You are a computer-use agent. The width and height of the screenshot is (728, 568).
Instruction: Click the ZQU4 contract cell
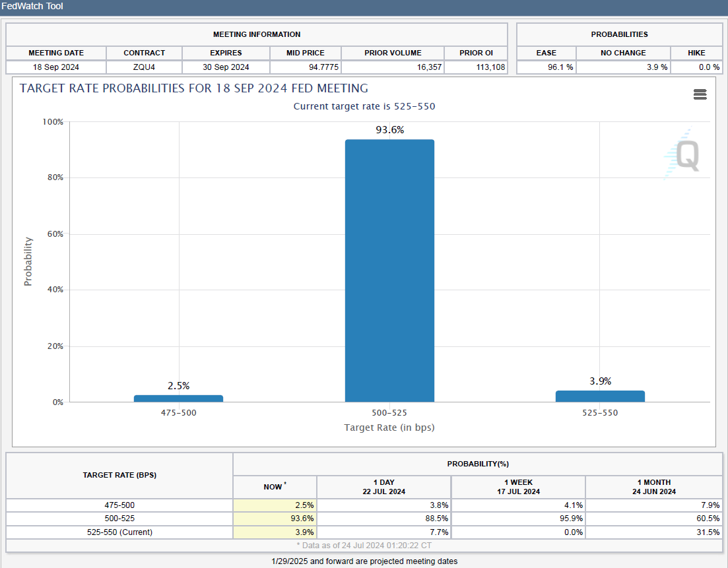click(x=144, y=67)
